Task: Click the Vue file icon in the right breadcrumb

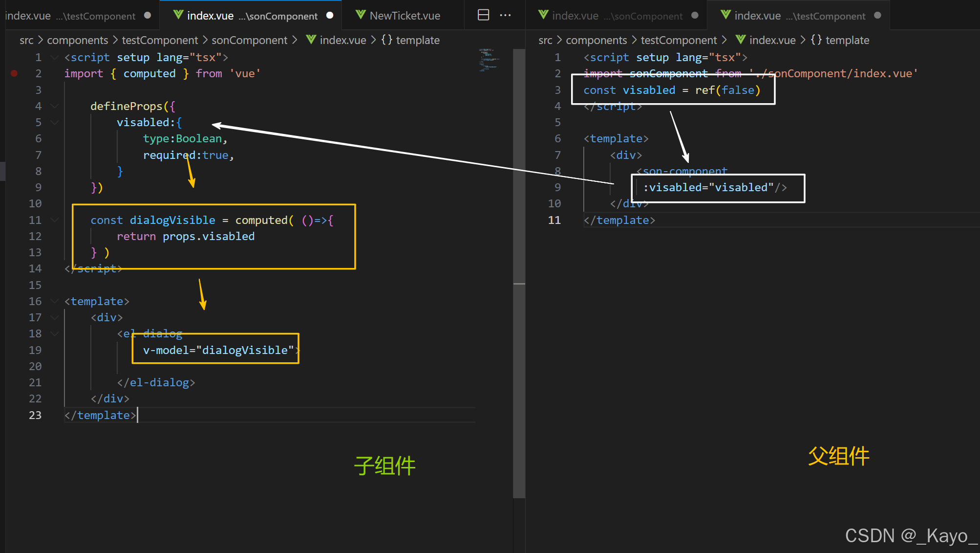Action: tap(741, 40)
